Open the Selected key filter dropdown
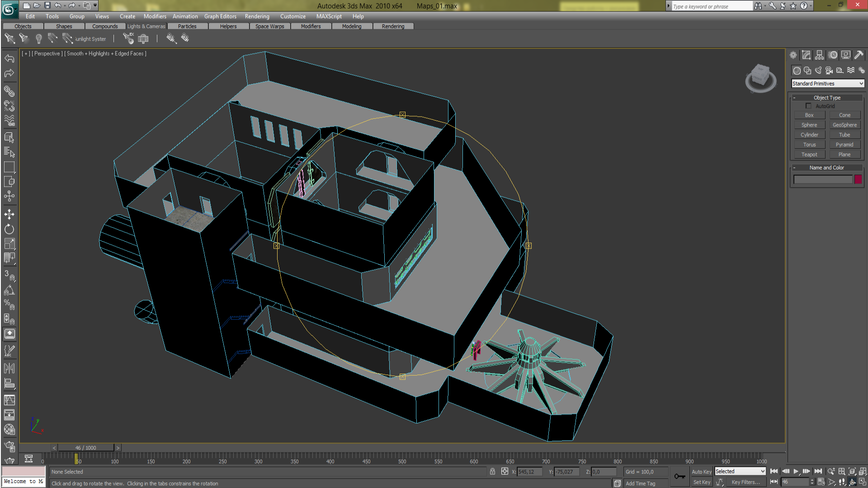The image size is (868, 488). click(740, 471)
